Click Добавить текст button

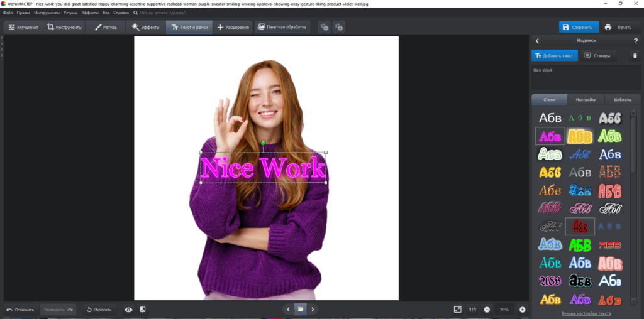click(555, 56)
